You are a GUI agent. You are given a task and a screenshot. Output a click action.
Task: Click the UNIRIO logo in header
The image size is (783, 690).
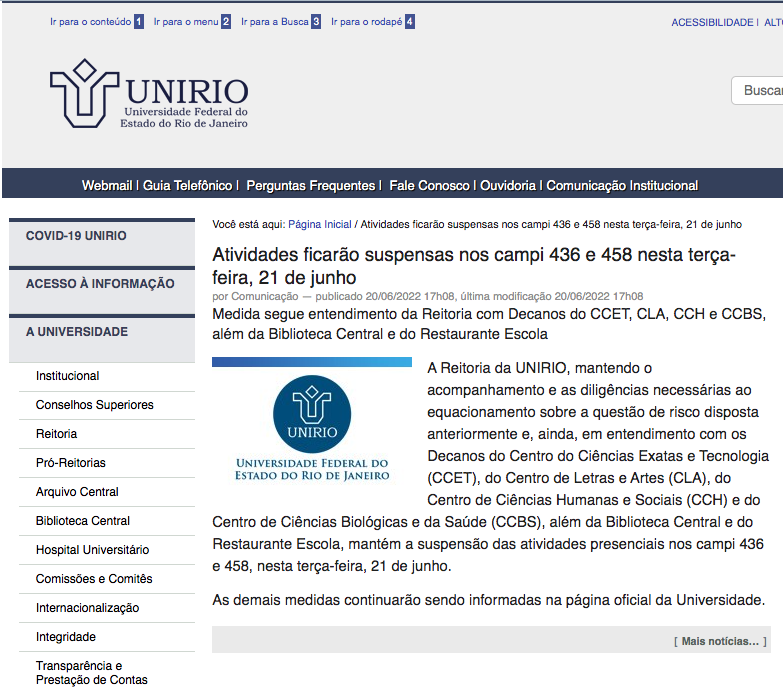tap(149, 94)
